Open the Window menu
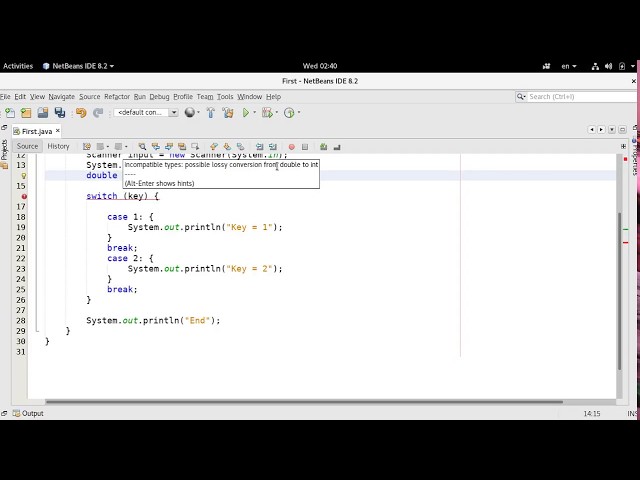 click(249, 97)
